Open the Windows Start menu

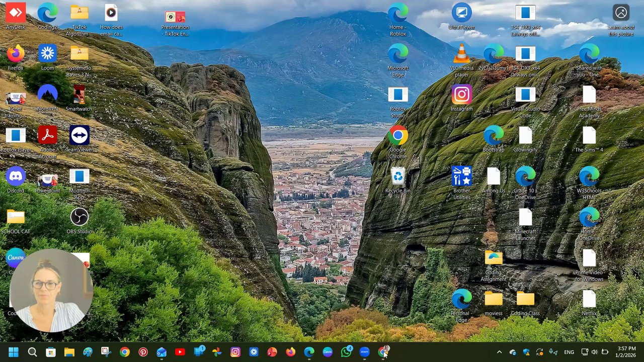14,352
